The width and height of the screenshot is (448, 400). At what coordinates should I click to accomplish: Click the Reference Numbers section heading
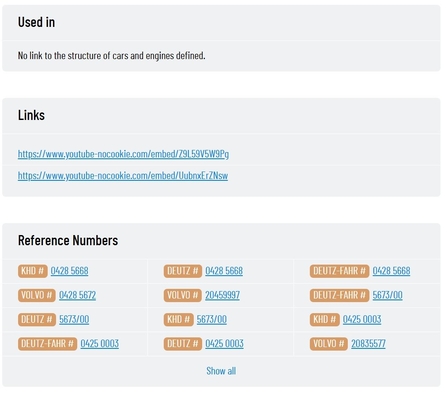pos(68,240)
